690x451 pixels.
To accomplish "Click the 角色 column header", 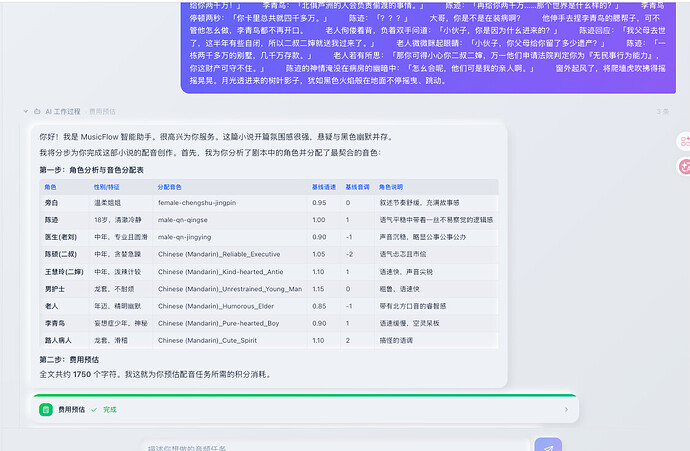I will [x=50, y=187].
